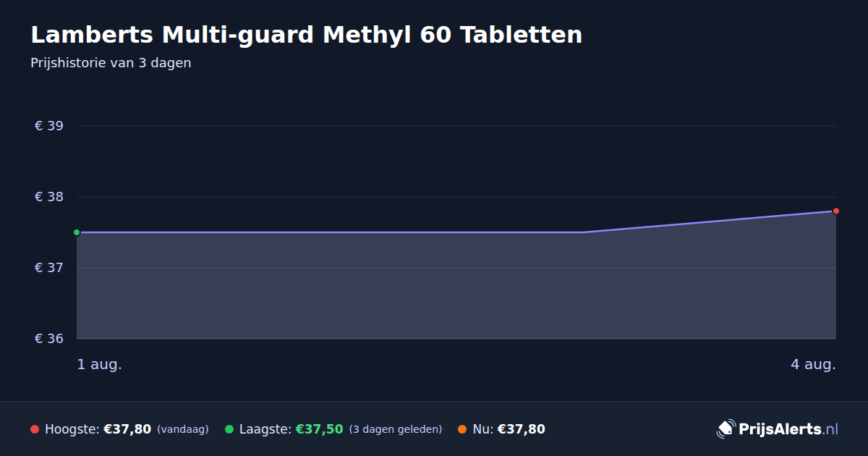868x456 pixels.
Task: Click the green lowest price €37,50
Action: point(319,429)
